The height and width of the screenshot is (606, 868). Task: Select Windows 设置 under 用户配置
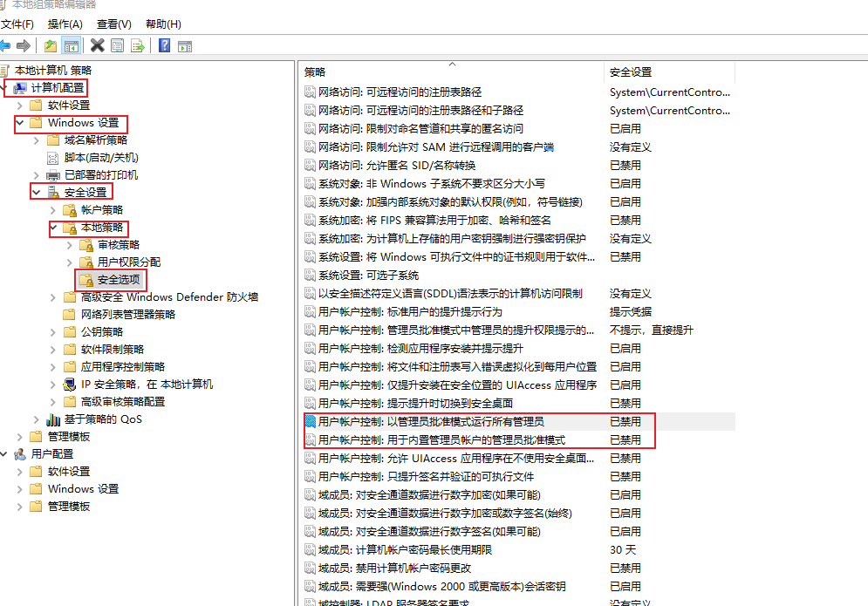coord(83,489)
